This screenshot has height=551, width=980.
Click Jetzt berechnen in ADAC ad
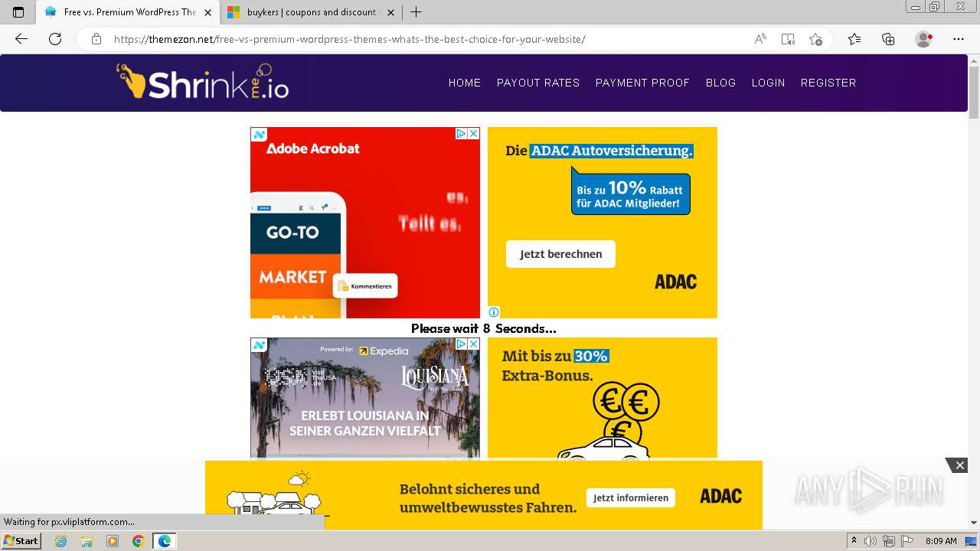point(560,254)
